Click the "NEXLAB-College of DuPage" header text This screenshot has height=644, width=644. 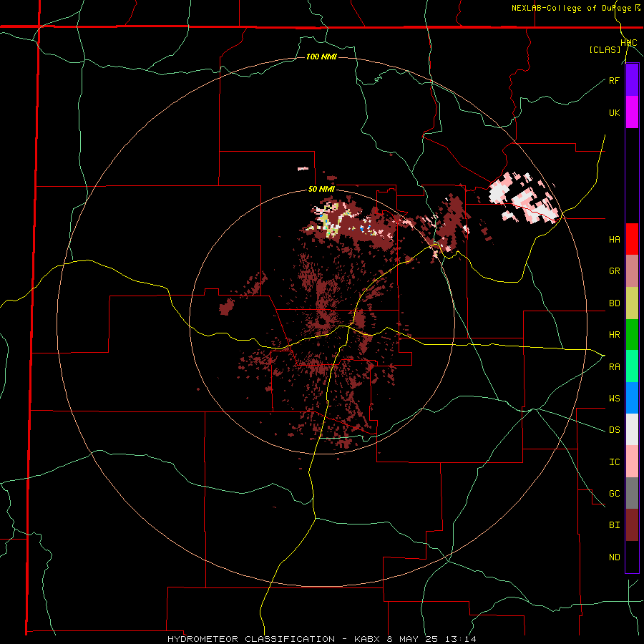pos(572,8)
